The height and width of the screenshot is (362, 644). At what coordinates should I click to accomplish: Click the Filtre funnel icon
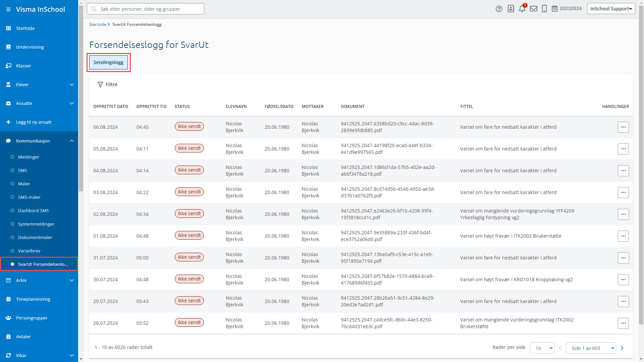pos(100,84)
